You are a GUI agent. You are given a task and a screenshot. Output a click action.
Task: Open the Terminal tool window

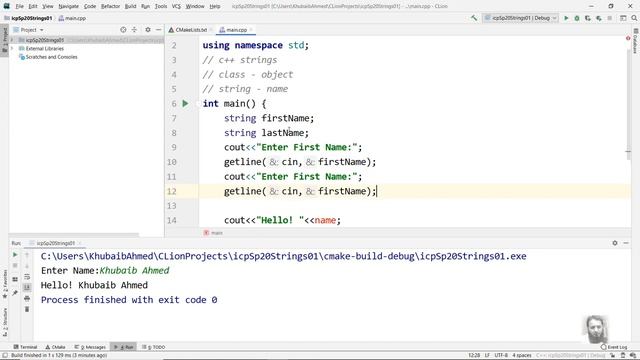click(25, 347)
